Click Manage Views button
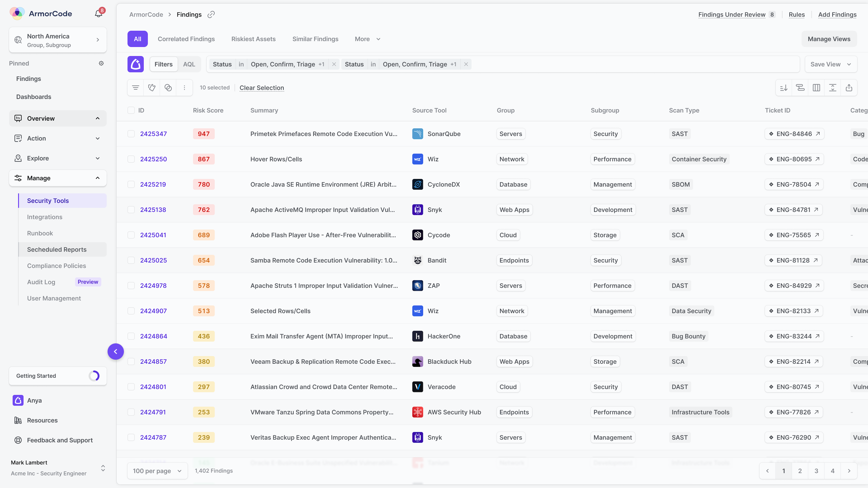The height and width of the screenshot is (488, 868). [829, 39]
